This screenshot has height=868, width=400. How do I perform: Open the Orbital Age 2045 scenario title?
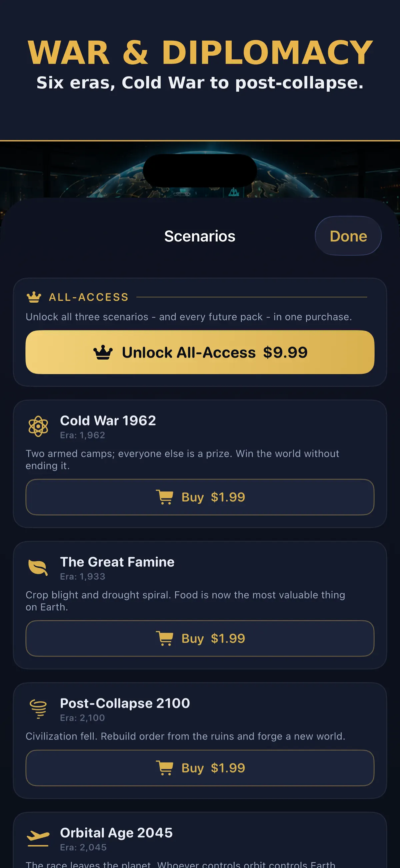click(116, 833)
